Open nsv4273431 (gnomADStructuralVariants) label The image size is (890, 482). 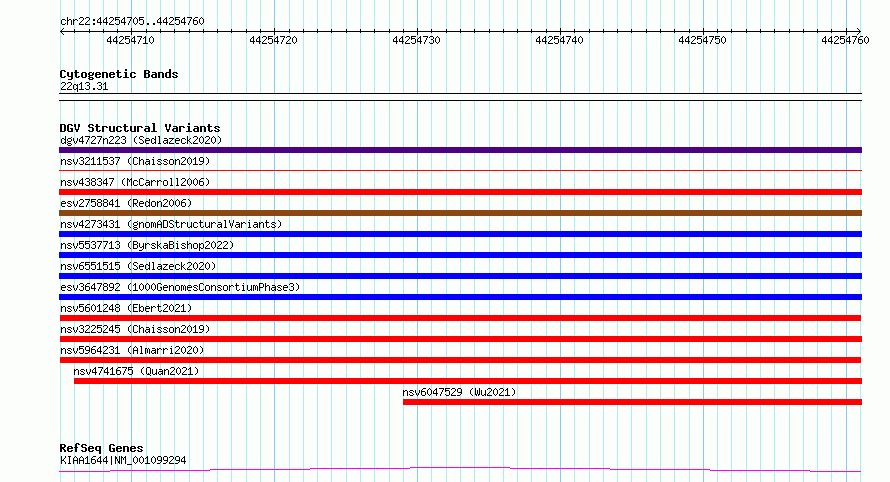[x=171, y=224]
